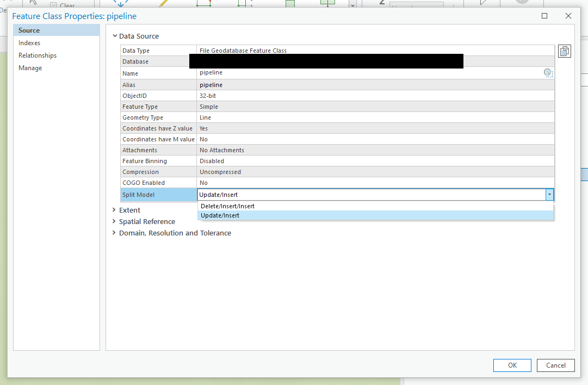Expand the Extent section
This screenshot has height=385, width=588.
pyautogui.click(x=114, y=210)
